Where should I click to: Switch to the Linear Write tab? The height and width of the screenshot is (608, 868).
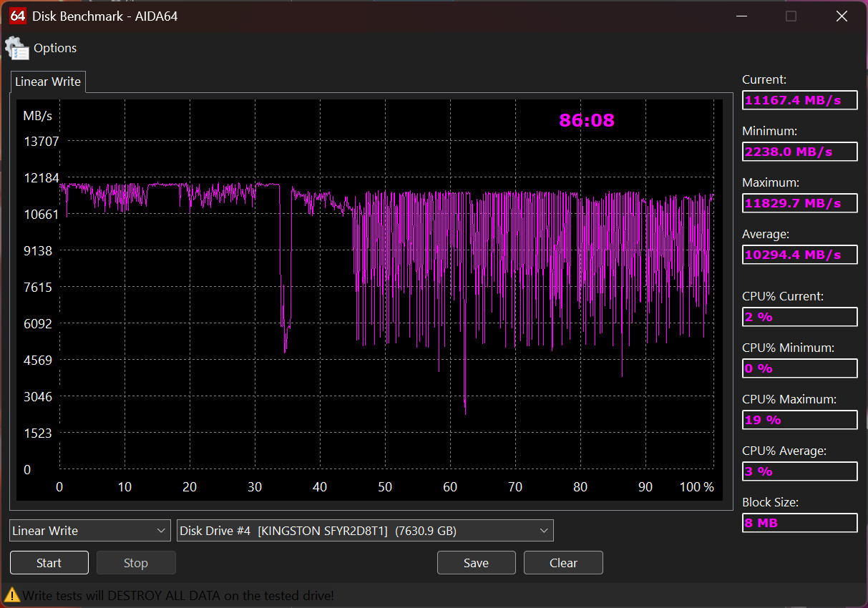[48, 82]
